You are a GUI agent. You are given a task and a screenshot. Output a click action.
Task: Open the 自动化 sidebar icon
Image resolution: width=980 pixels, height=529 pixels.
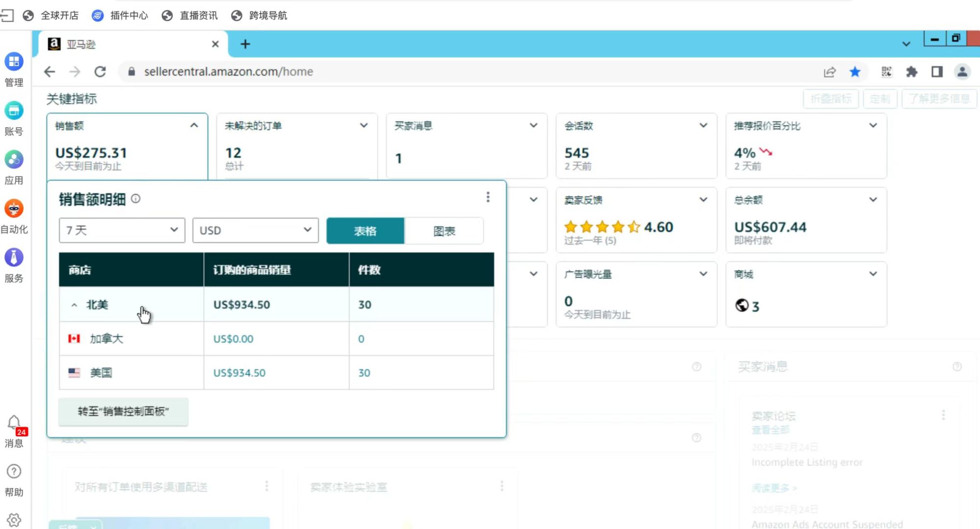14,209
